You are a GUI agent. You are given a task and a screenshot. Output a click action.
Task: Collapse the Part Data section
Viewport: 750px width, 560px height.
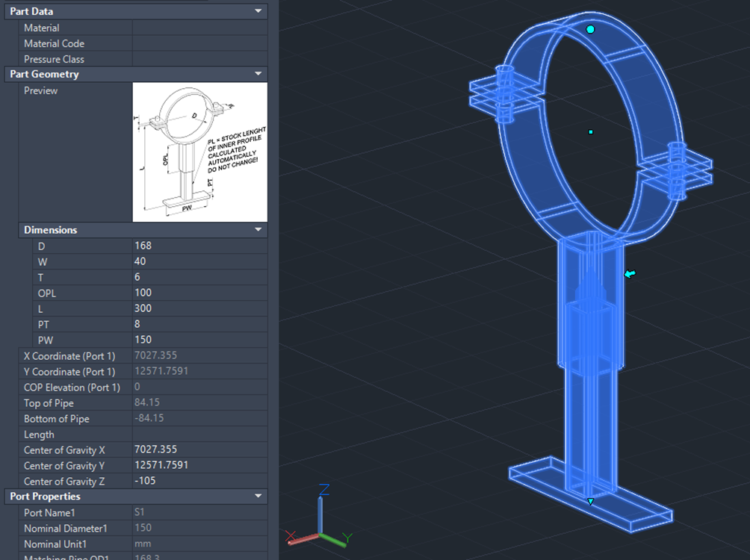(258, 11)
